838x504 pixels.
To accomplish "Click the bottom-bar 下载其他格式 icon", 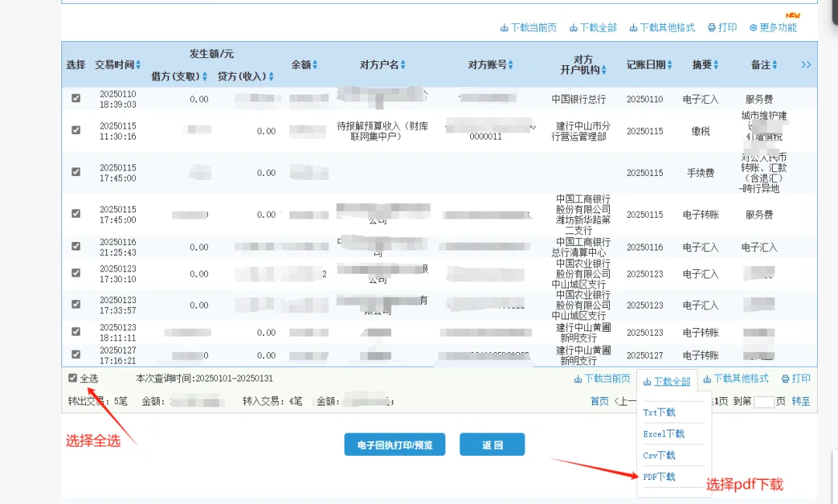I will (708, 379).
